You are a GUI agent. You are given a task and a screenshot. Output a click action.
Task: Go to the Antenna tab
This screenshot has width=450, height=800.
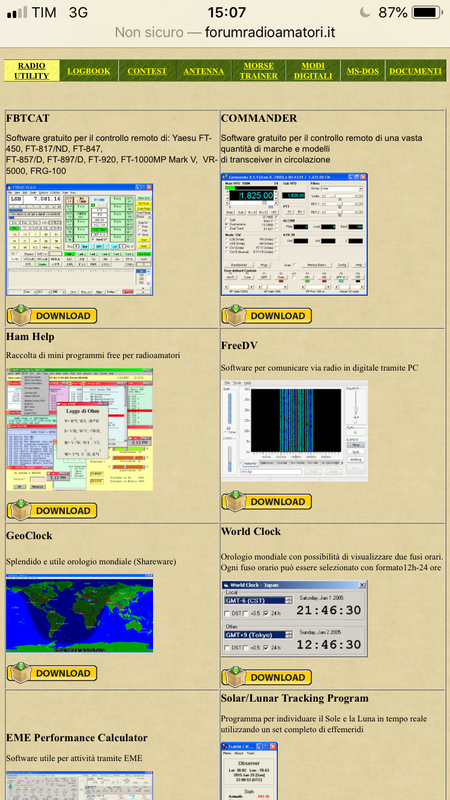[x=204, y=71]
